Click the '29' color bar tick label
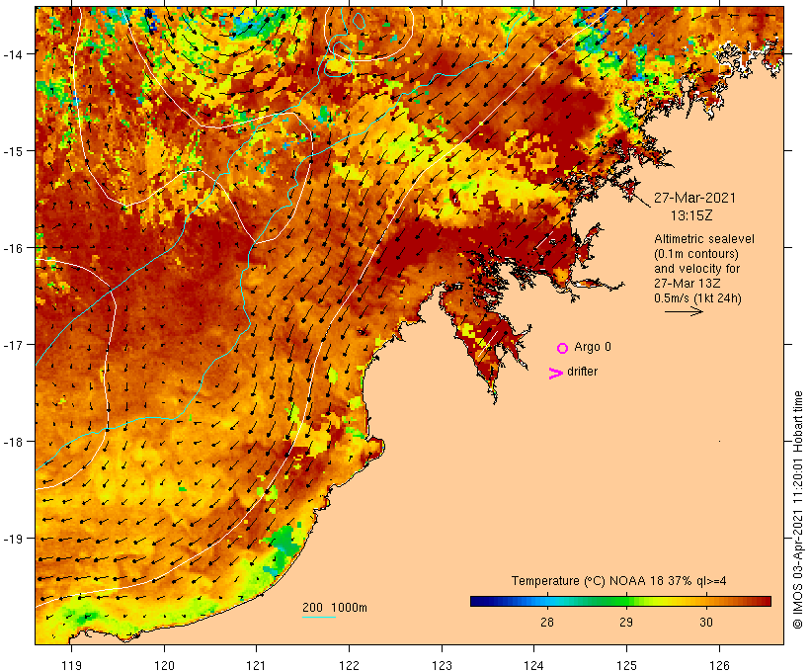Viewport: 810px width, 672px height. click(x=626, y=623)
